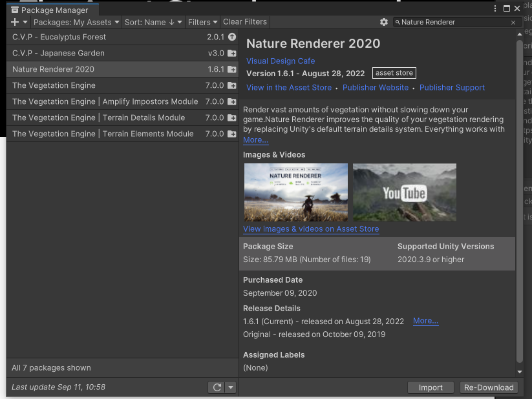
Task: Select C.V.P - Japanese Garden package
Action: click(122, 53)
